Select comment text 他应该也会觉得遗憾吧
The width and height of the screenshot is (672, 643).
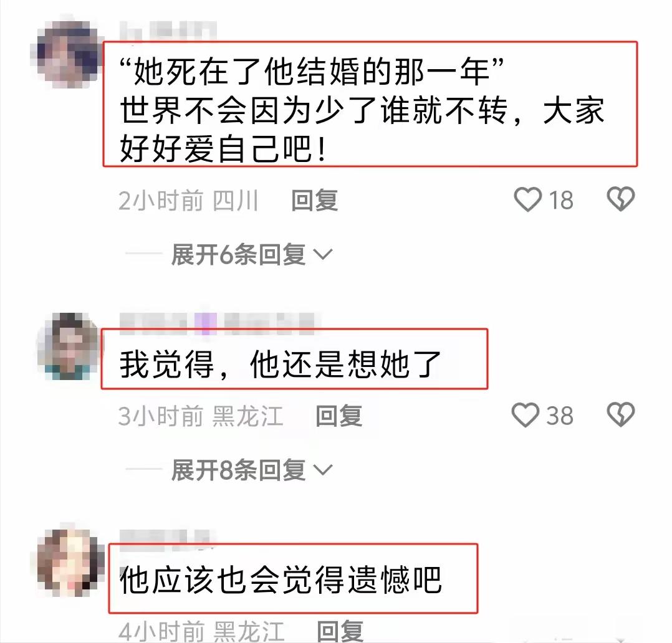tap(281, 580)
